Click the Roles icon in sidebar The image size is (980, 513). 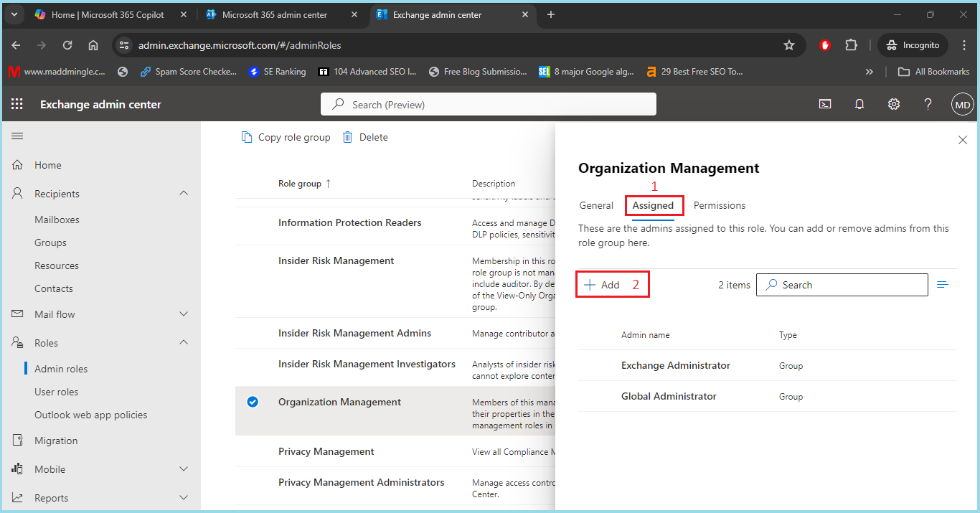tap(17, 343)
